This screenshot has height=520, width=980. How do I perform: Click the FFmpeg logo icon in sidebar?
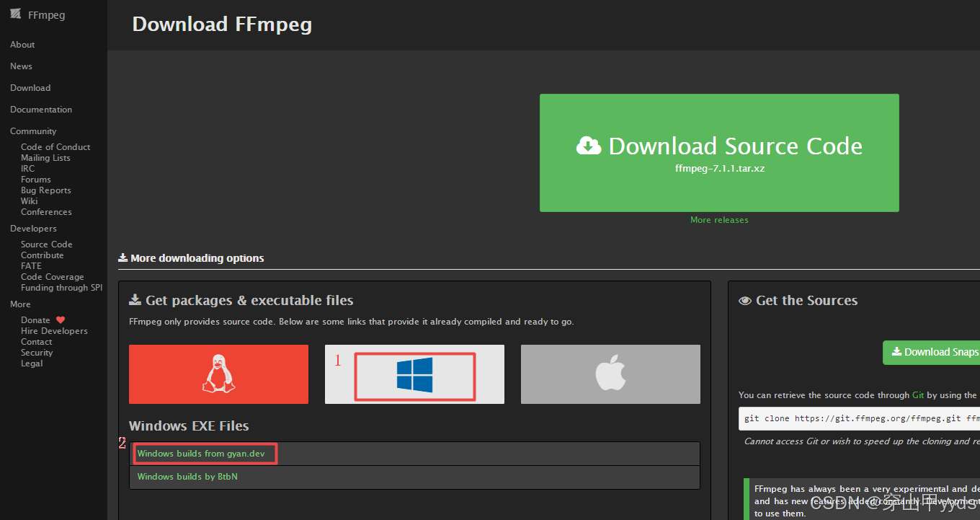point(15,14)
